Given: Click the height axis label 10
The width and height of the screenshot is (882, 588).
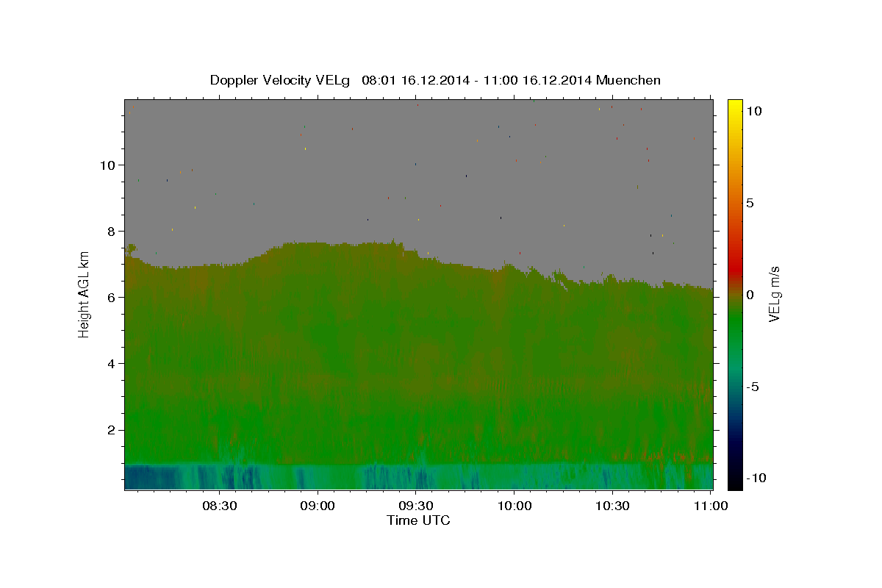Looking at the screenshot, I should pos(107,165).
